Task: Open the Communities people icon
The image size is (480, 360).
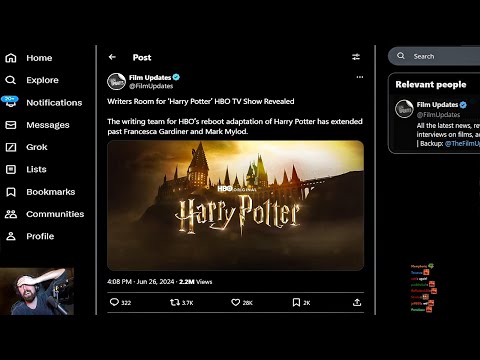Action: [11, 214]
